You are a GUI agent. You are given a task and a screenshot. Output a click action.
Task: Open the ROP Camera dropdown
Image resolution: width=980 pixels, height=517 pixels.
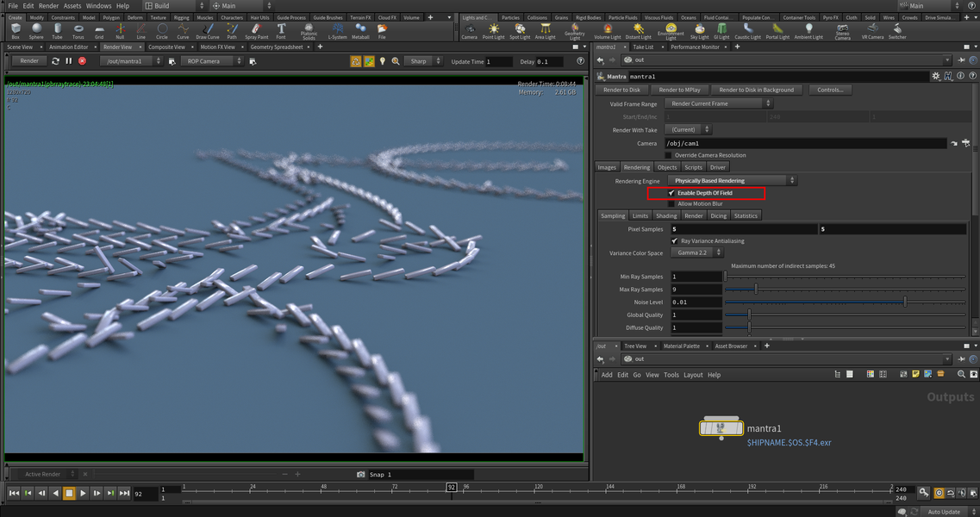pyautogui.click(x=212, y=61)
